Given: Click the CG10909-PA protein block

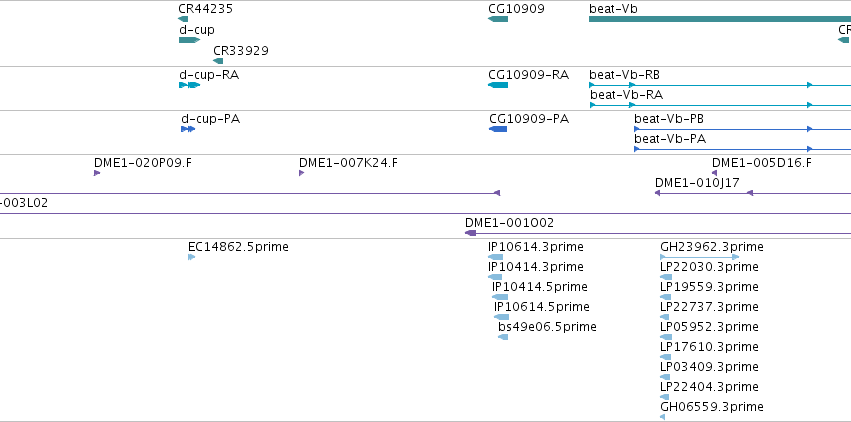Looking at the screenshot, I should 498,129.
